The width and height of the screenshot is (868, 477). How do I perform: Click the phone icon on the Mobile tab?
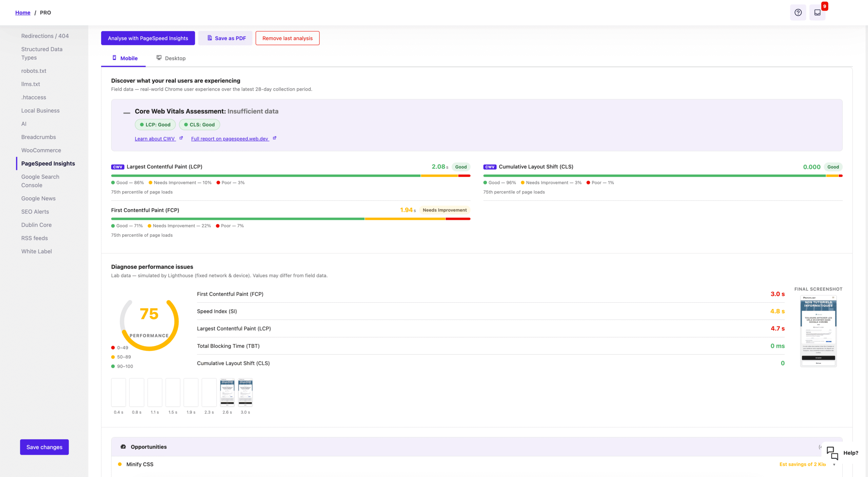point(115,58)
